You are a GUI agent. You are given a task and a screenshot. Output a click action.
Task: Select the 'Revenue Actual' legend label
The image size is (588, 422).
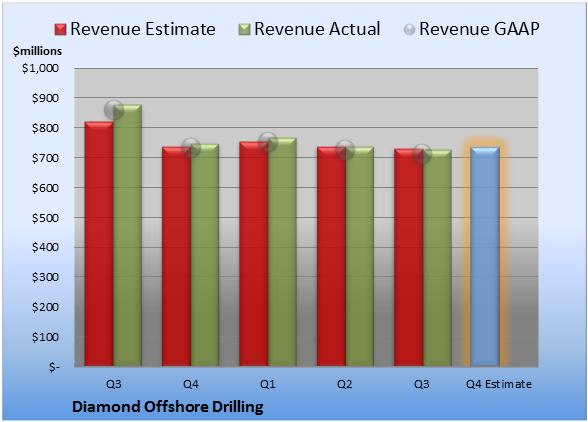tap(317, 29)
